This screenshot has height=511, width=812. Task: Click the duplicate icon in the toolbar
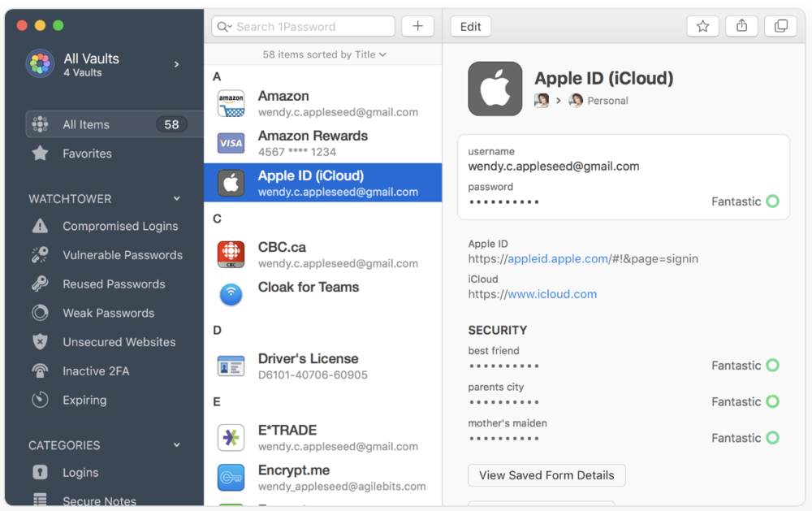click(780, 26)
